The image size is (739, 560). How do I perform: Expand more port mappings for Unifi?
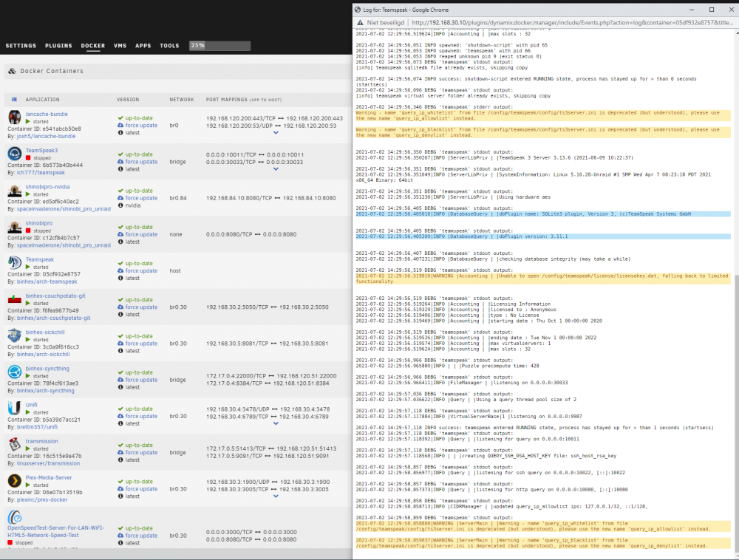click(x=276, y=423)
